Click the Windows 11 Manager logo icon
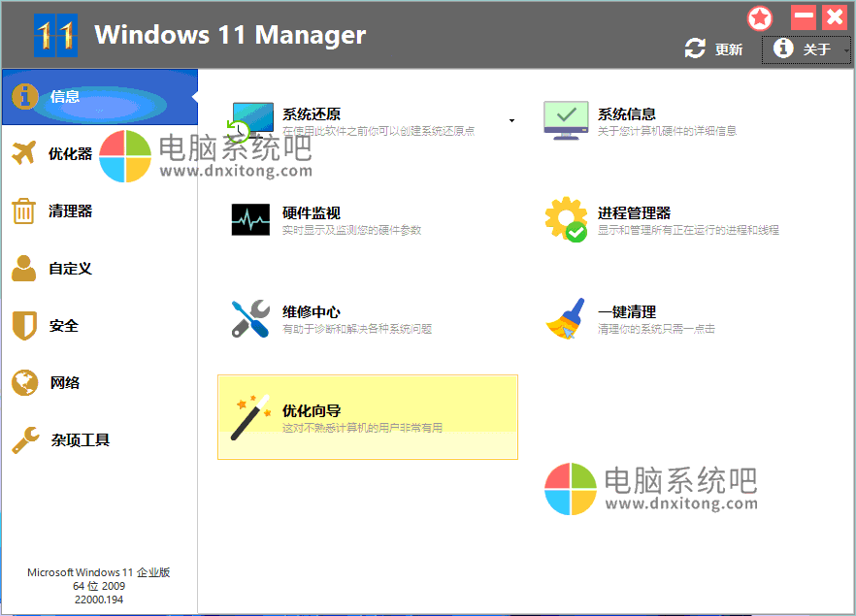856x616 pixels. click(55, 36)
